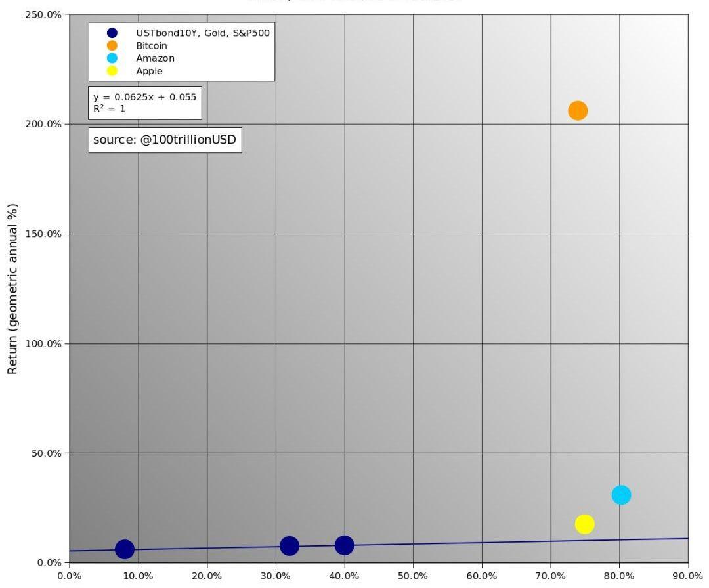Click the cyan Amazon data point
Screen dimensions: 709x588
tap(621, 495)
